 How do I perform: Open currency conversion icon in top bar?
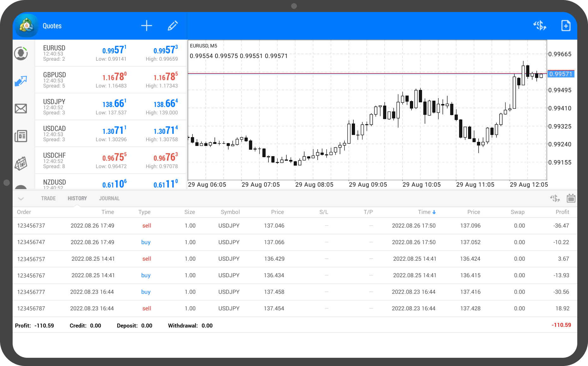click(540, 26)
